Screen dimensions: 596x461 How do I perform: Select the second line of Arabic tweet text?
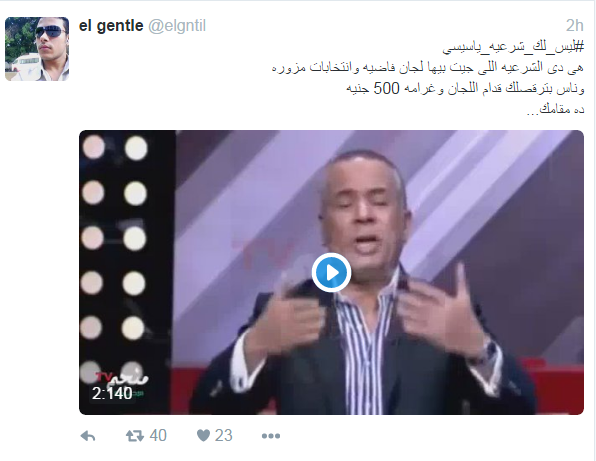[428, 68]
